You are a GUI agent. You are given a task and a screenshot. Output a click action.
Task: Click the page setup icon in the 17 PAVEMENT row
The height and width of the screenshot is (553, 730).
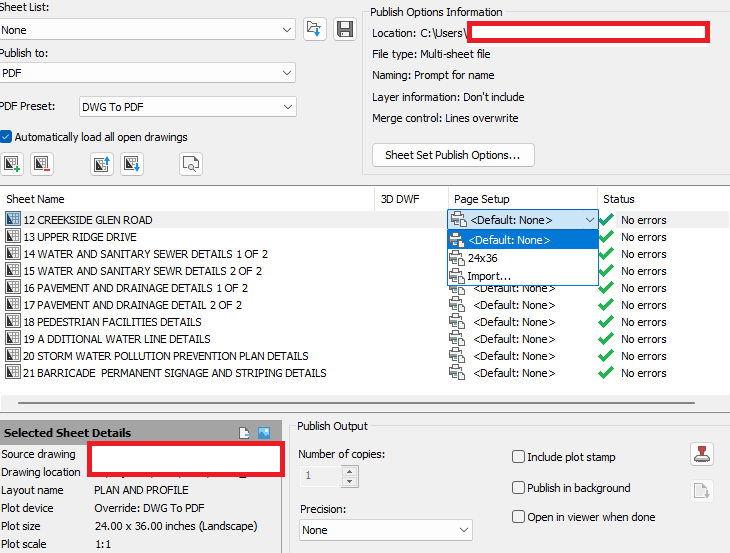pos(457,304)
